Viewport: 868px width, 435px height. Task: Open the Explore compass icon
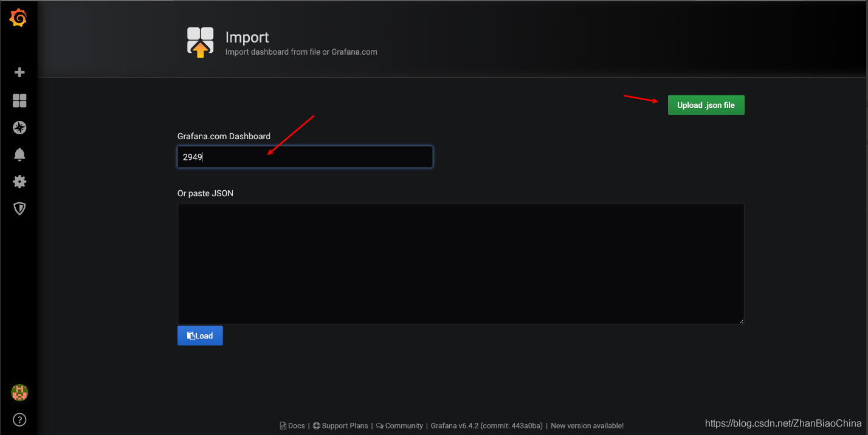(x=19, y=128)
